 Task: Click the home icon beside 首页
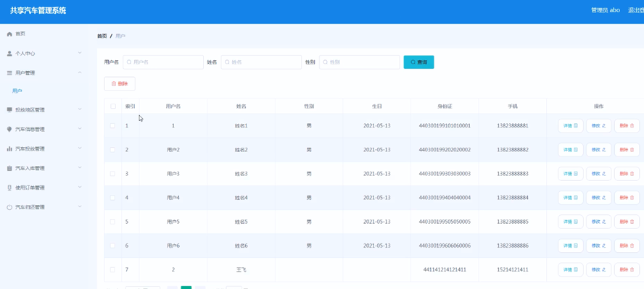coord(9,34)
